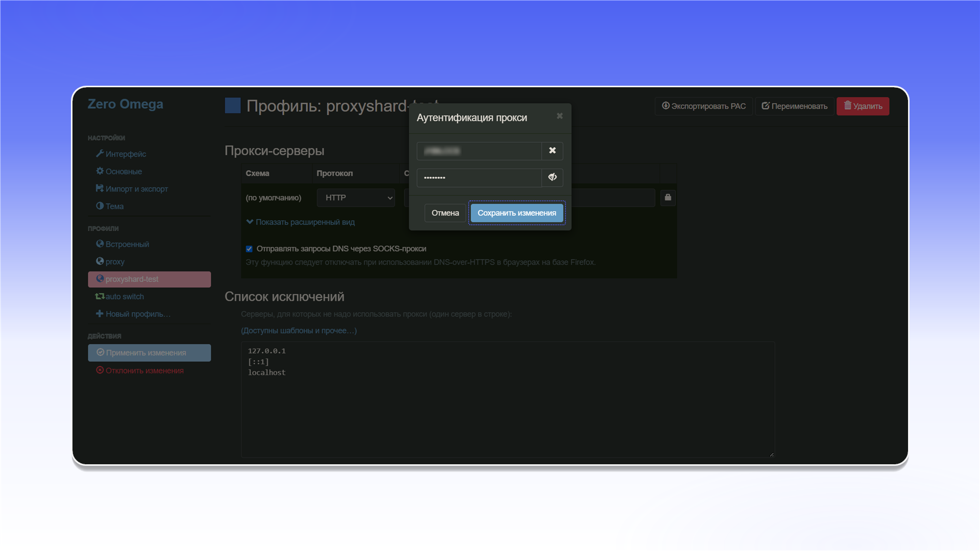The height and width of the screenshot is (551, 980).
Task: Apply changes with 'Применить изменения'
Action: (149, 353)
